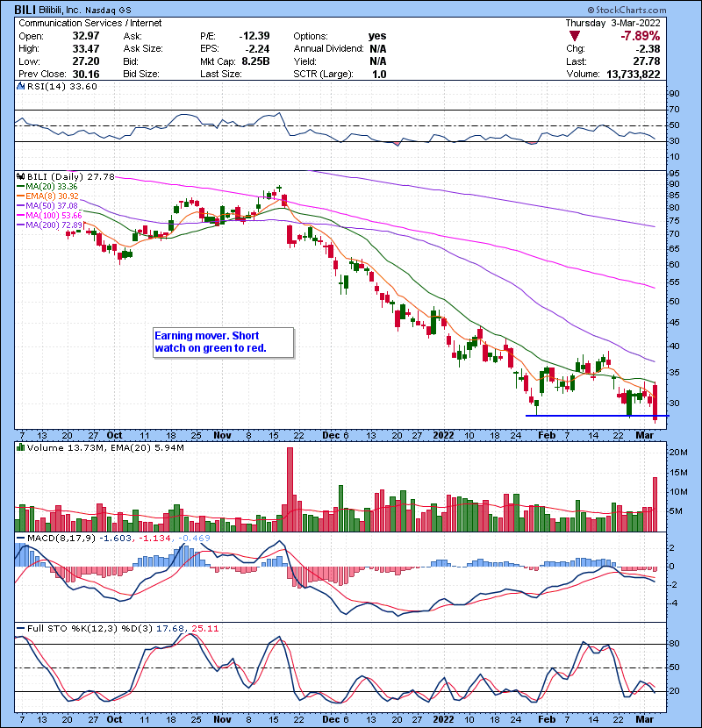
Task: Click the tallest red volume bar in November
Action: (x=290, y=489)
